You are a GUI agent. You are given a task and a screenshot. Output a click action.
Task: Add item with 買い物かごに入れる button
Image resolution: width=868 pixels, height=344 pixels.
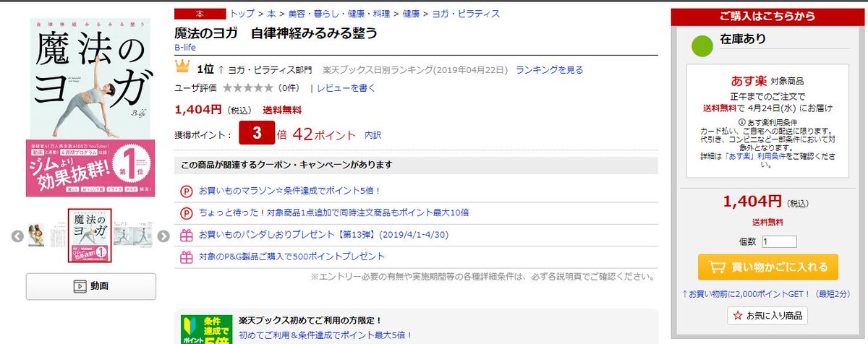pos(767,267)
